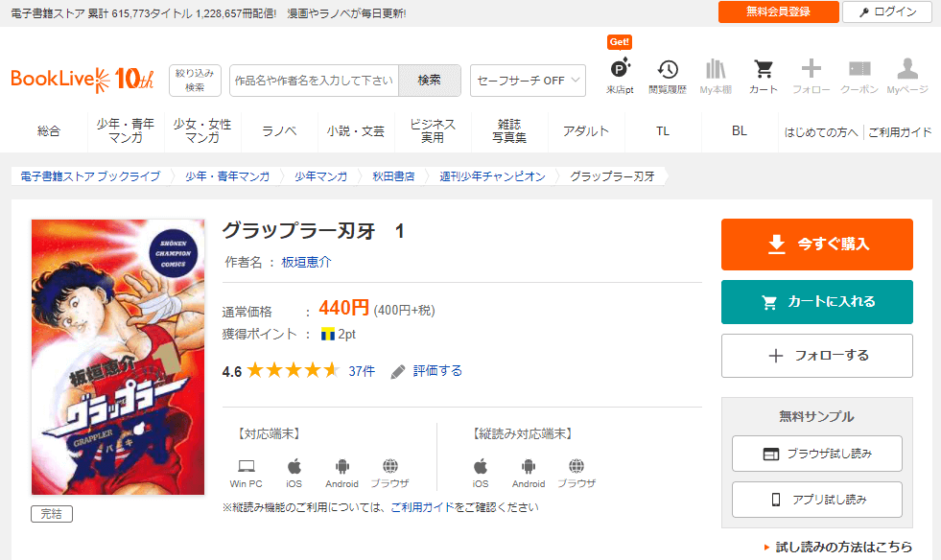Click the 板垣恵介 author link
Image resolution: width=941 pixels, height=560 pixels.
306,262
